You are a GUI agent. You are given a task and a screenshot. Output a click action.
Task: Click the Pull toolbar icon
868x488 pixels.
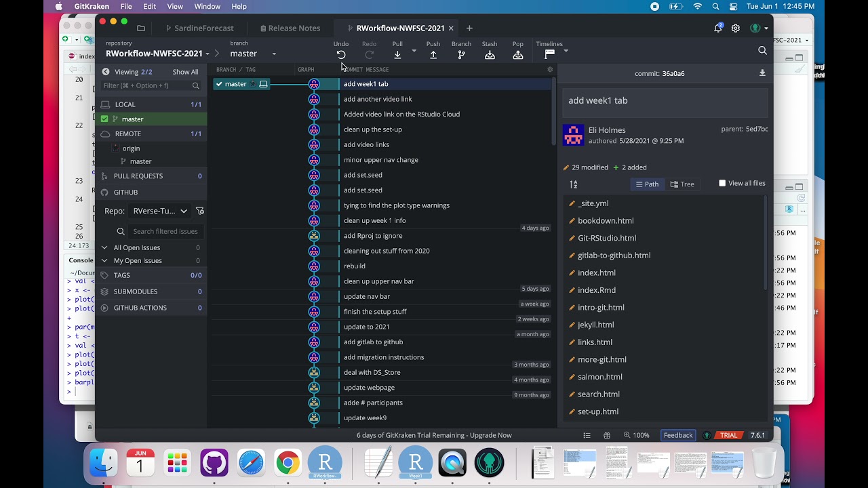pos(397,55)
